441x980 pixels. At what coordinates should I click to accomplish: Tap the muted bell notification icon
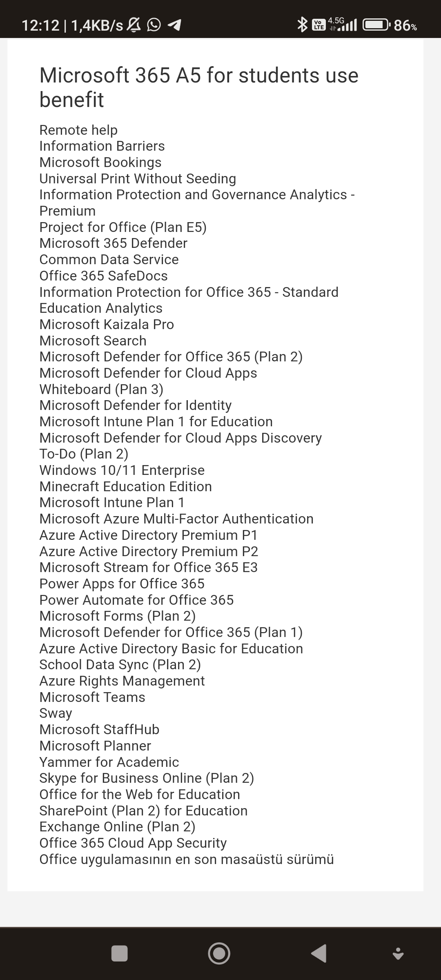(x=134, y=25)
